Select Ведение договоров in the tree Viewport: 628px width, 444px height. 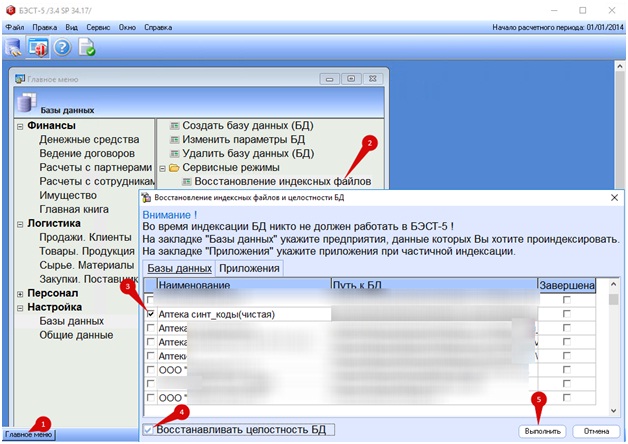tap(87, 154)
